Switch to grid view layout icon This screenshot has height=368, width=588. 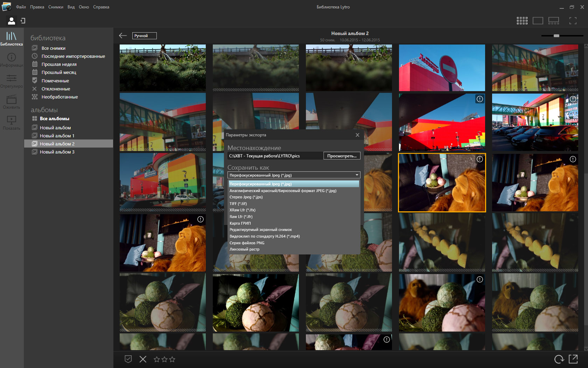click(522, 21)
